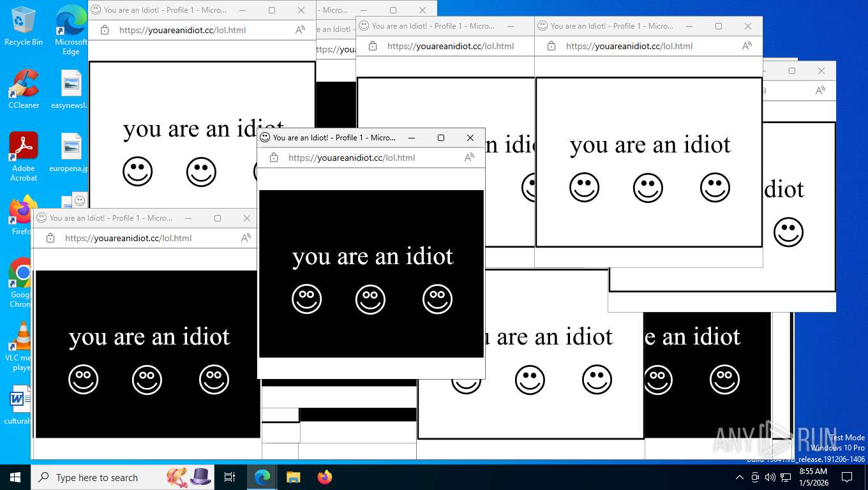Open network status tray icon
This screenshot has height=490, width=868.
coord(786,477)
